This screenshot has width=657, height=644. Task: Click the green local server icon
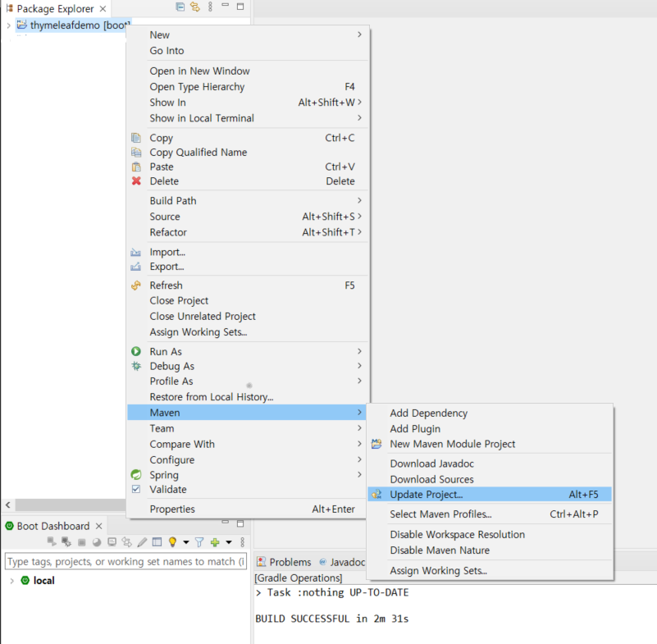pos(25,580)
